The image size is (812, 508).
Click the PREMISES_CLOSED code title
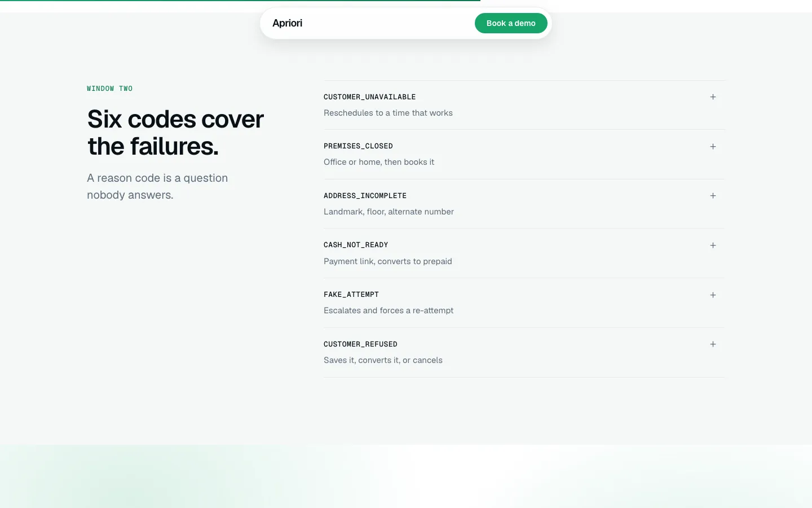(x=358, y=146)
